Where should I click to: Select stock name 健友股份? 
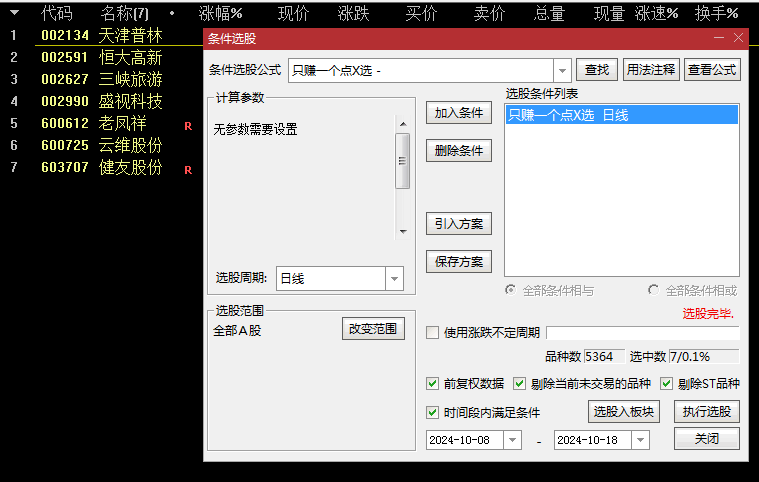tap(131, 167)
